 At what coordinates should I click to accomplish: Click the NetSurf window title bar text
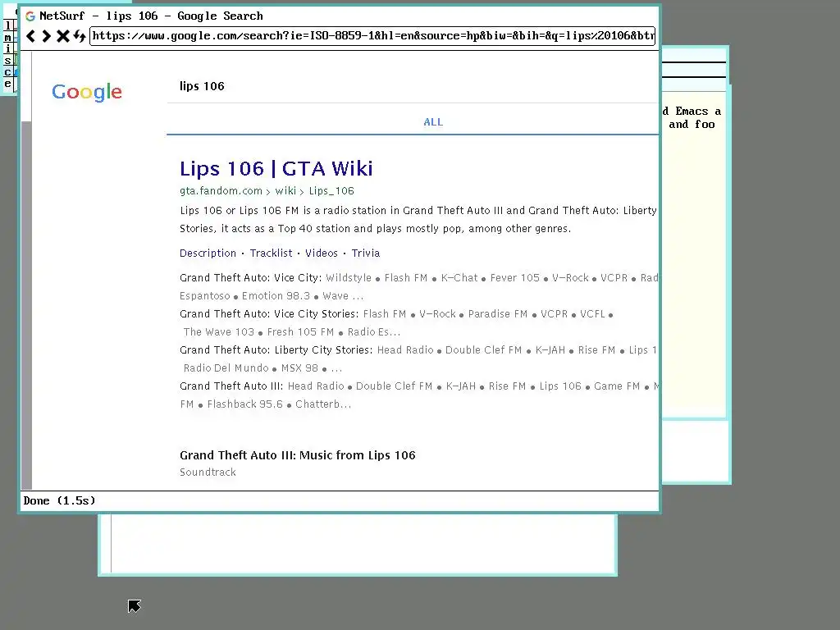click(x=151, y=16)
